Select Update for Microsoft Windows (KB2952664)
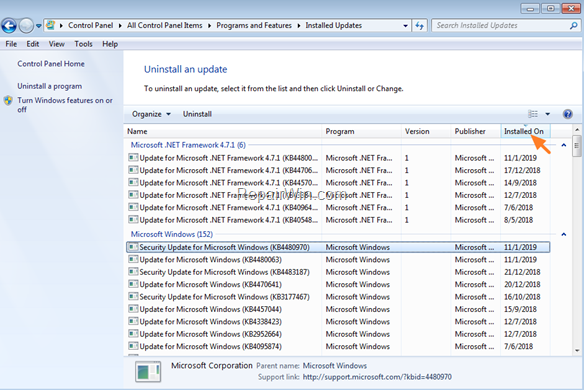This screenshot has width=584, height=390. point(338,334)
